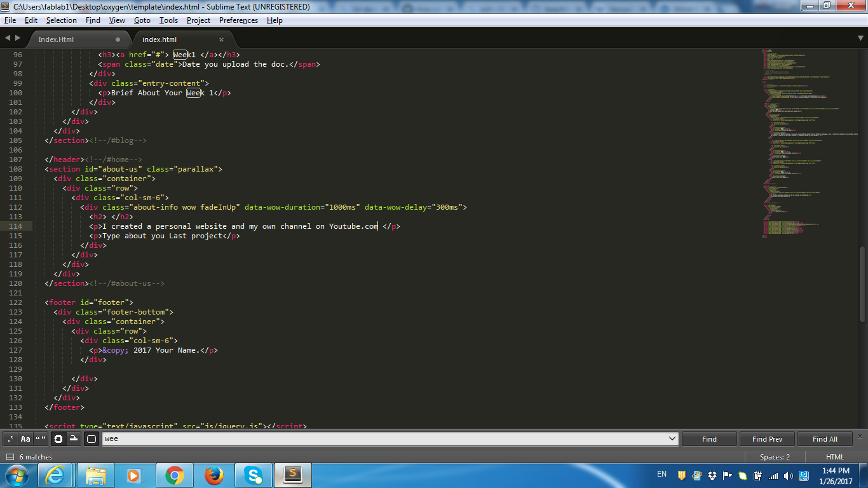Click yellow shield tray icon
Screen dimensions: 868x488
click(682, 475)
